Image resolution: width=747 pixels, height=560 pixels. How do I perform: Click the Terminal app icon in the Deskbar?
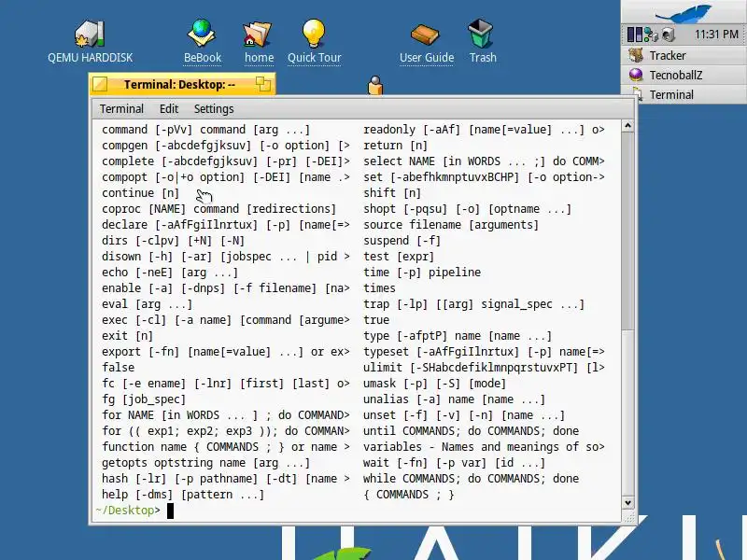pyautogui.click(x=638, y=94)
